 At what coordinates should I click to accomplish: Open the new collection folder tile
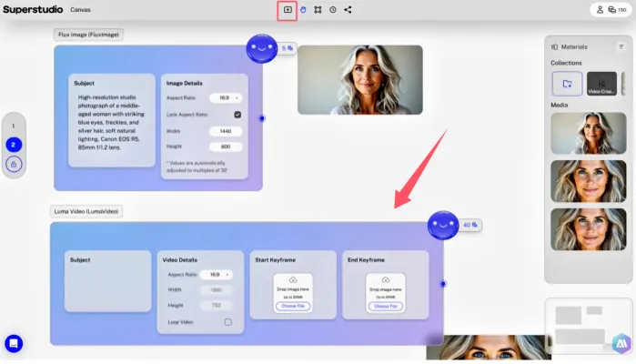pyautogui.click(x=567, y=84)
